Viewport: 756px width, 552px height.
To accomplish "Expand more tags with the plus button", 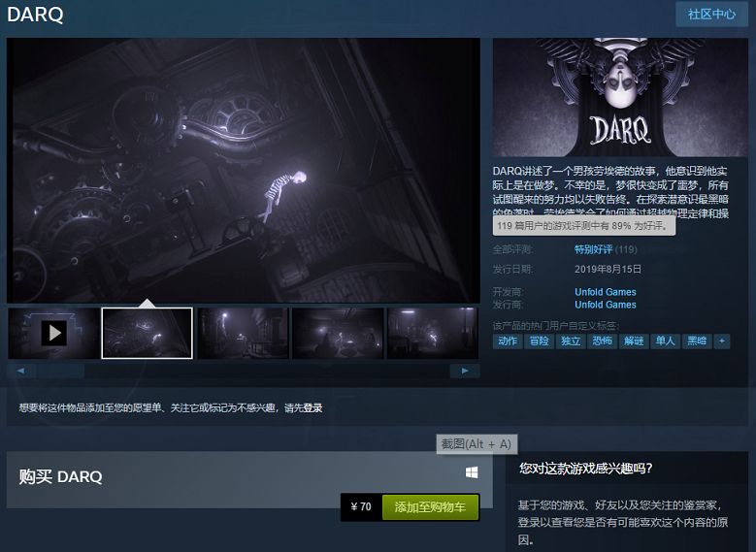I will tap(722, 341).
